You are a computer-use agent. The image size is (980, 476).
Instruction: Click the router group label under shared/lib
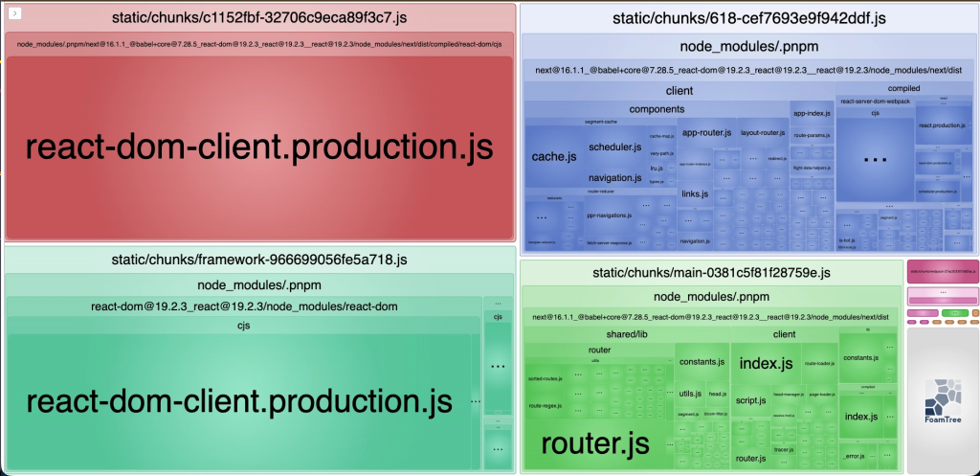click(599, 350)
